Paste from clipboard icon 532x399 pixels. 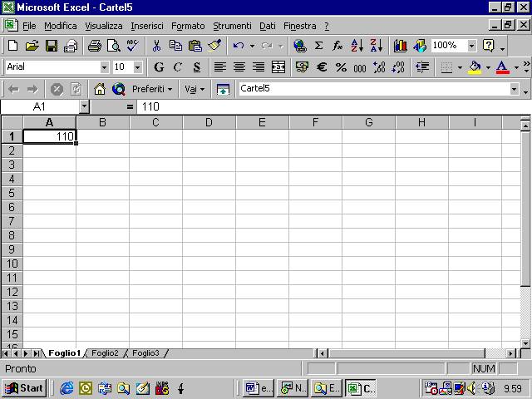pos(195,46)
